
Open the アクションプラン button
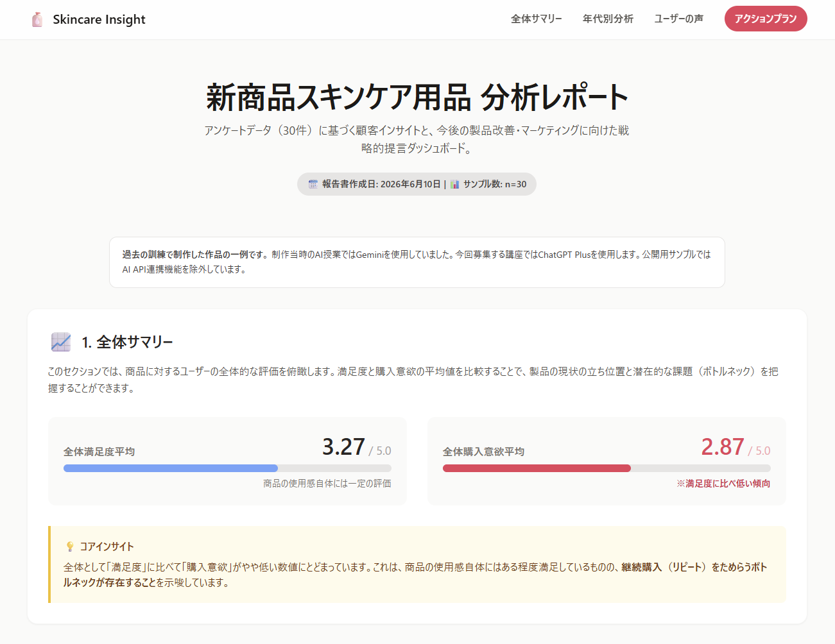pos(766,19)
